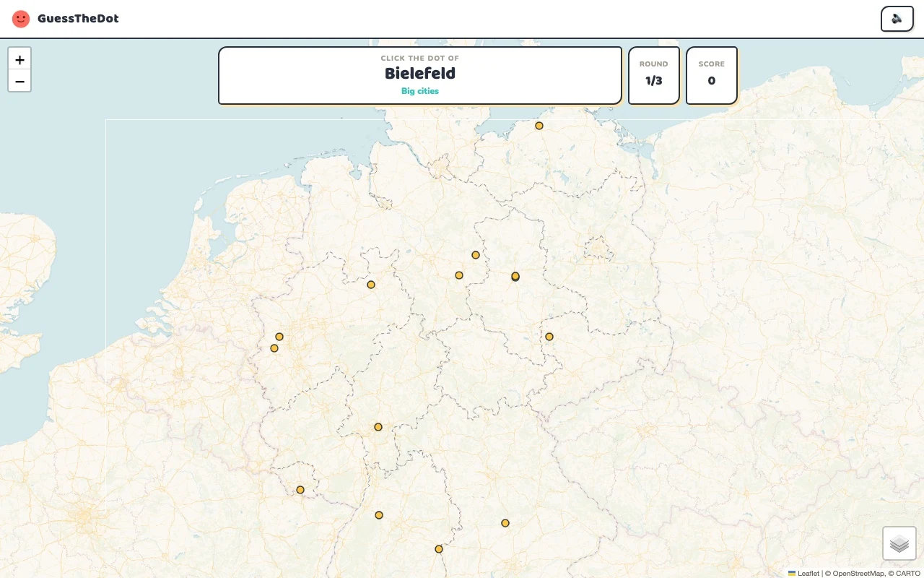Open the Leaflet attribution link
This screenshot has width=924, height=578.
[x=803, y=573]
